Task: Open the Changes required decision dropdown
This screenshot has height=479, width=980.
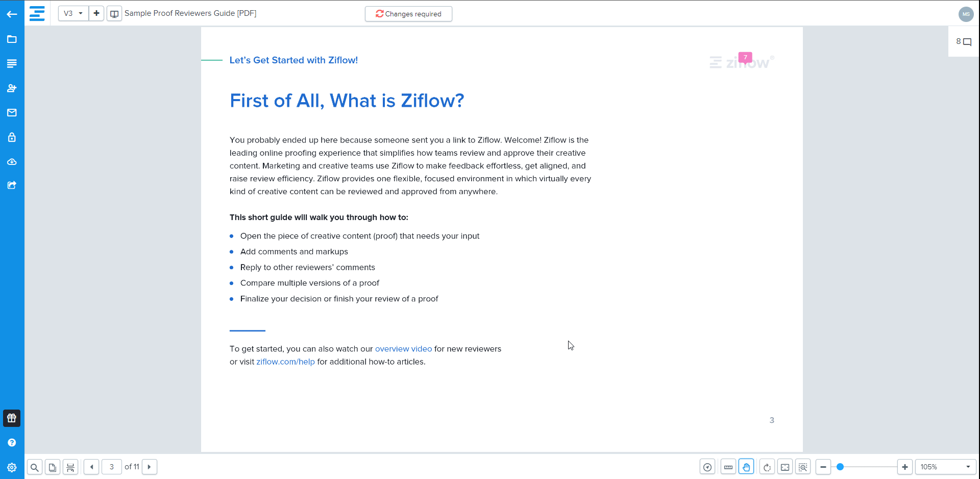Action: (408, 14)
